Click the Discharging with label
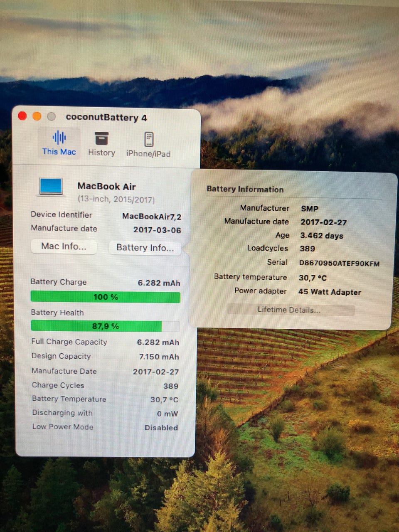Image resolution: width=399 pixels, height=532 pixels. point(62,413)
